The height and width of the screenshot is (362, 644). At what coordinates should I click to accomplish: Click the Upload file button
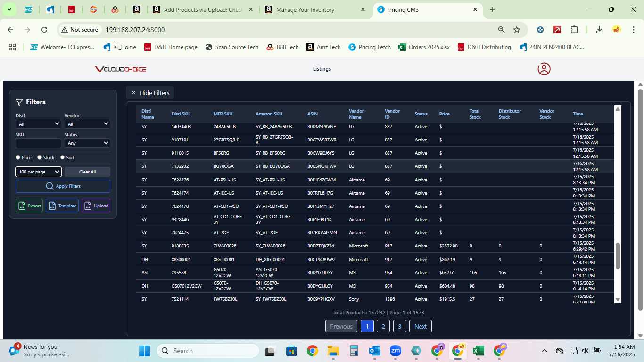tap(96, 206)
